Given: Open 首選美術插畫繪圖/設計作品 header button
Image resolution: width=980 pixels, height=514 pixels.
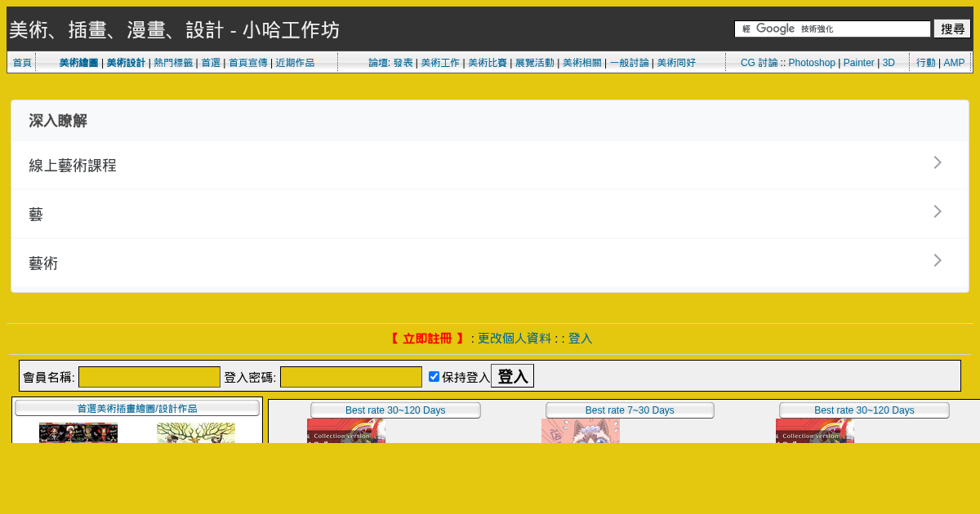Looking at the screenshot, I should point(137,408).
